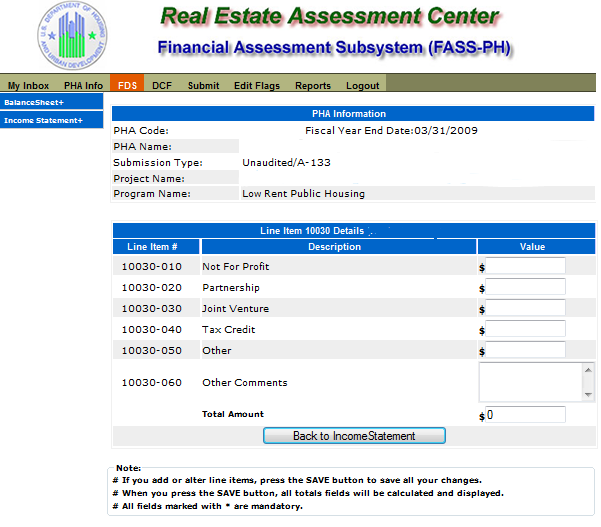Expand the Income Statement+ sidebar menu
Image resolution: width=601 pixels, height=527 pixels.
pos(51,120)
